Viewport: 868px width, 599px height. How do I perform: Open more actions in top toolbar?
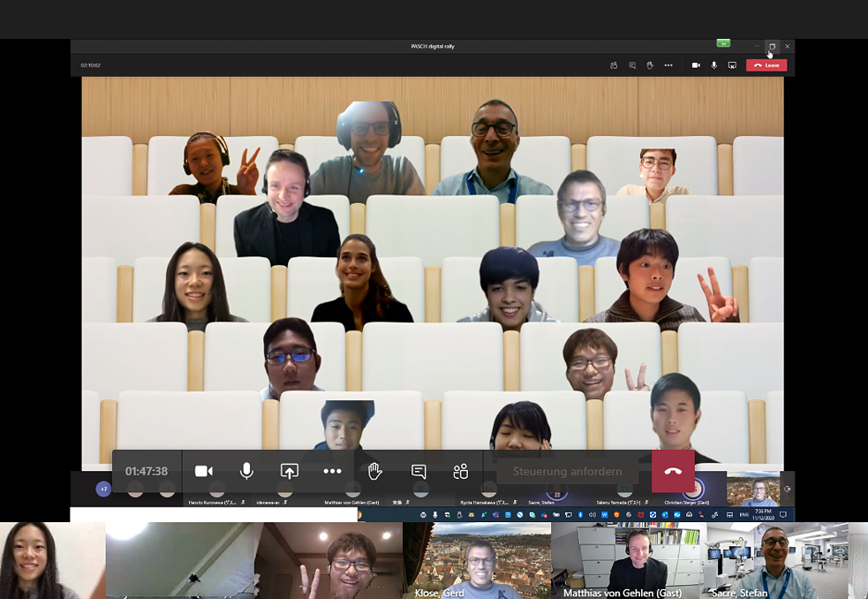(x=668, y=65)
